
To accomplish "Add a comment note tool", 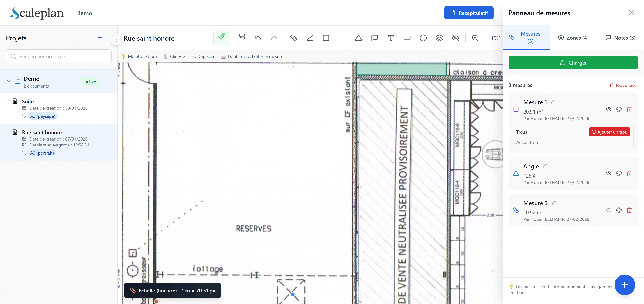I will click(374, 38).
